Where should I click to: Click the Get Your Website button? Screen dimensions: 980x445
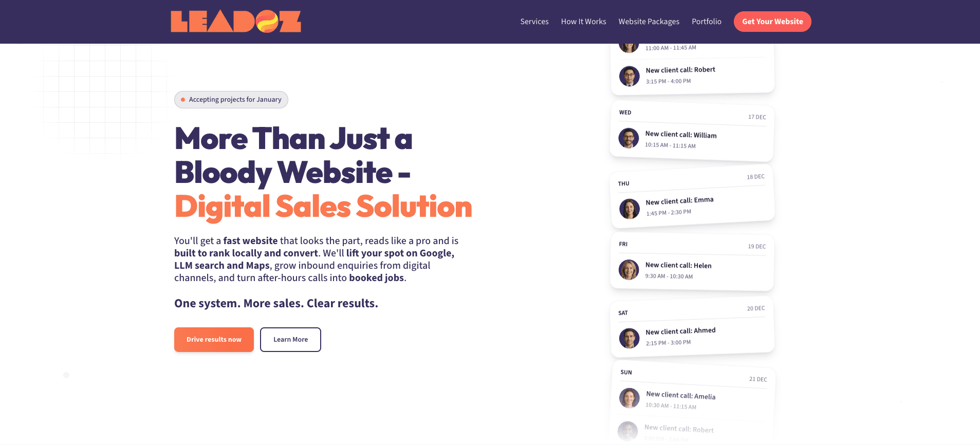click(772, 22)
